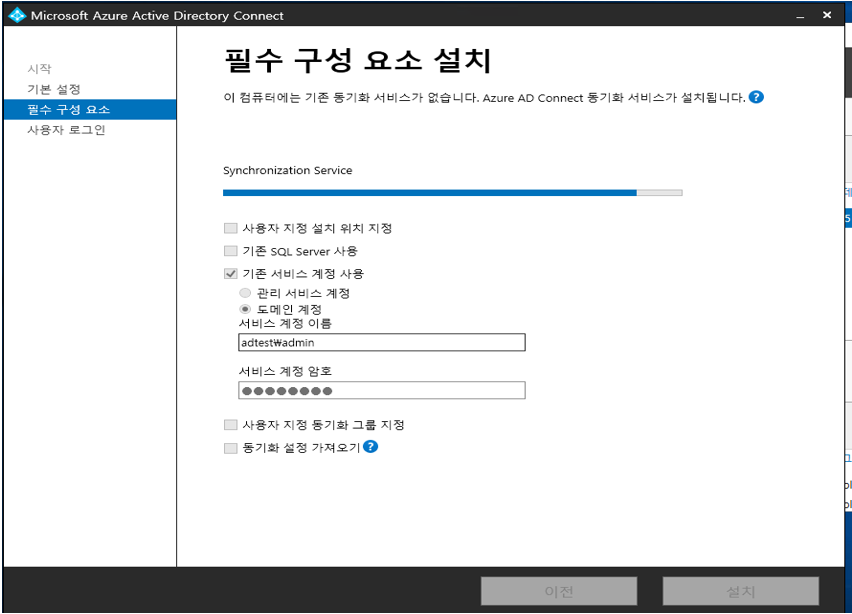Click the window title Microsoft Azure Active Directory Connect

tap(157, 16)
